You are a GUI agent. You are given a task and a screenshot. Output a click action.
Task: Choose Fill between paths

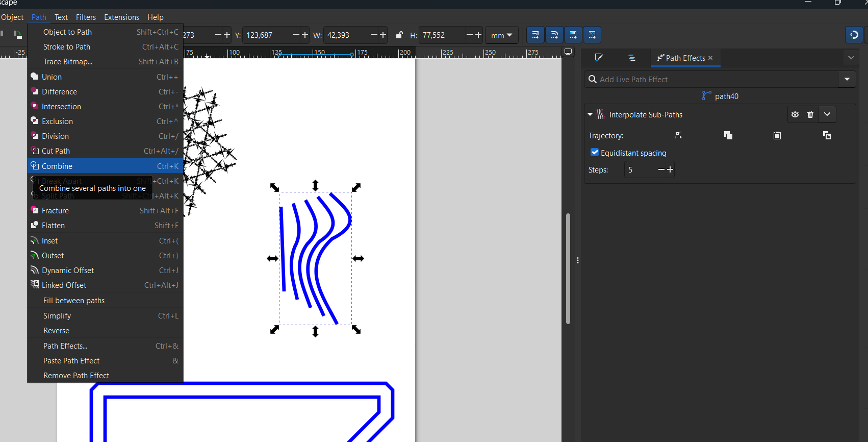(x=105, y=301)
